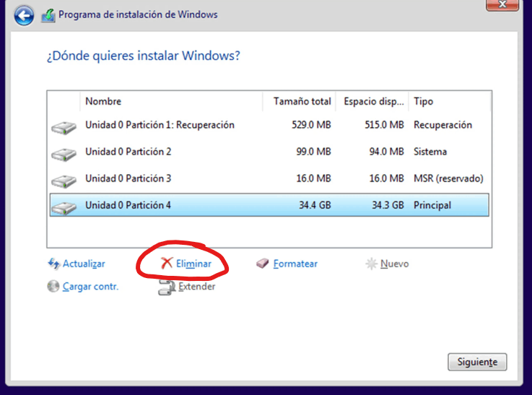The width and height of the screenshot is (532, 395).
Task: Click the Principal type cell
Action: pyautogui.click(x=432, y=205)
